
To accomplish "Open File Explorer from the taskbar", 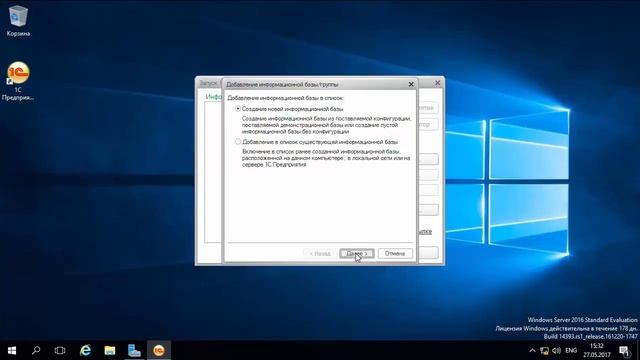I will pyautogui.click(x=109, y=350).
